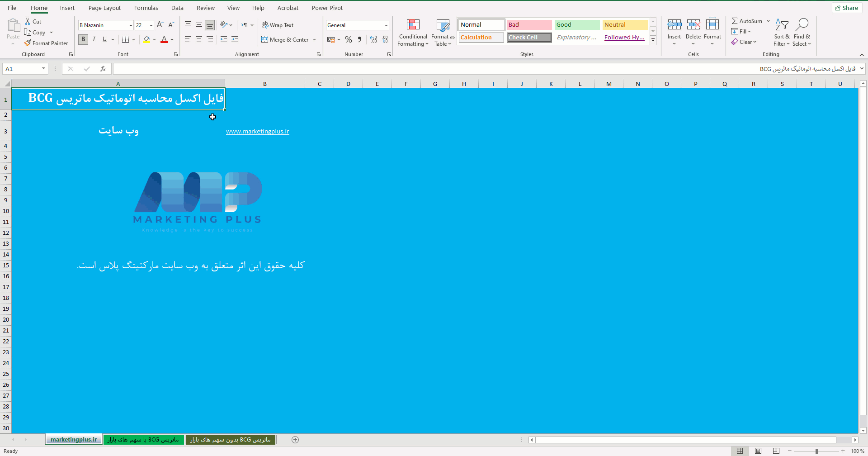Increase decimal places
868x456 pixels.
[373, 39]
